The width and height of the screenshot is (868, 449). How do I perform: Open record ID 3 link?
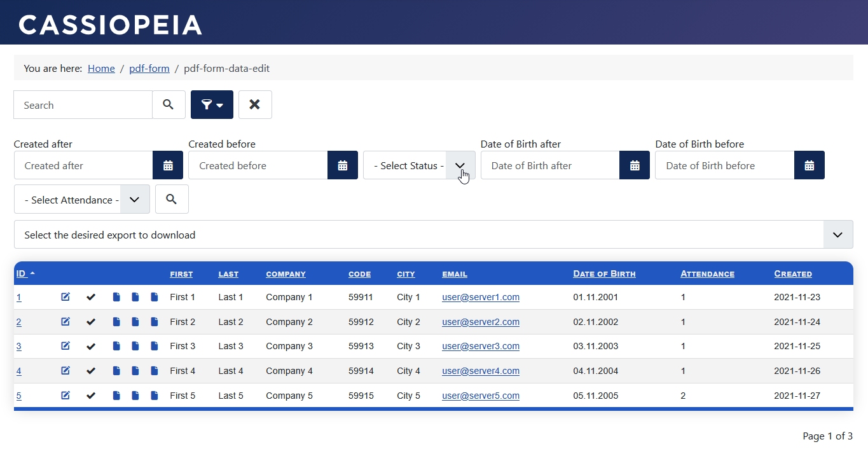click(18, 346)
